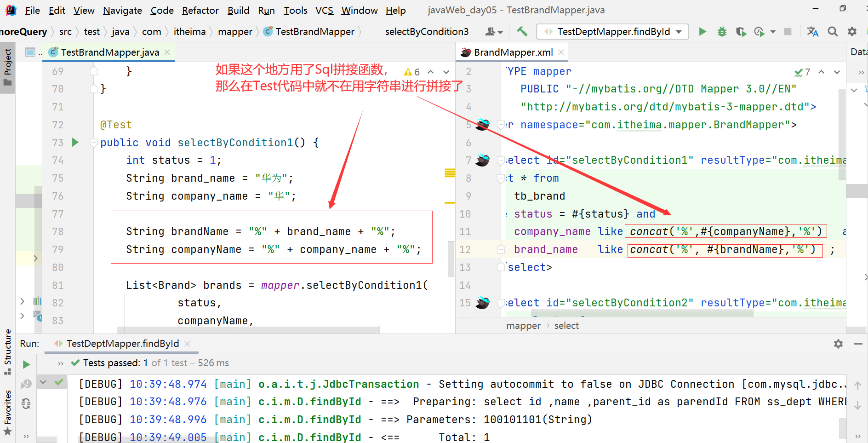Open the Project tool window

coord(7,67)
